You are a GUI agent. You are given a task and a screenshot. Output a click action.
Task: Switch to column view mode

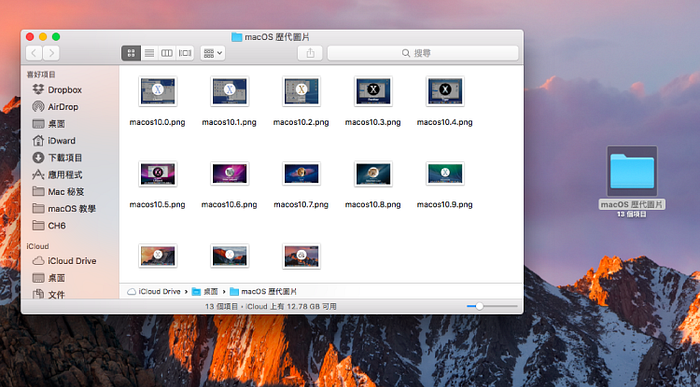(x=167, y=53)
